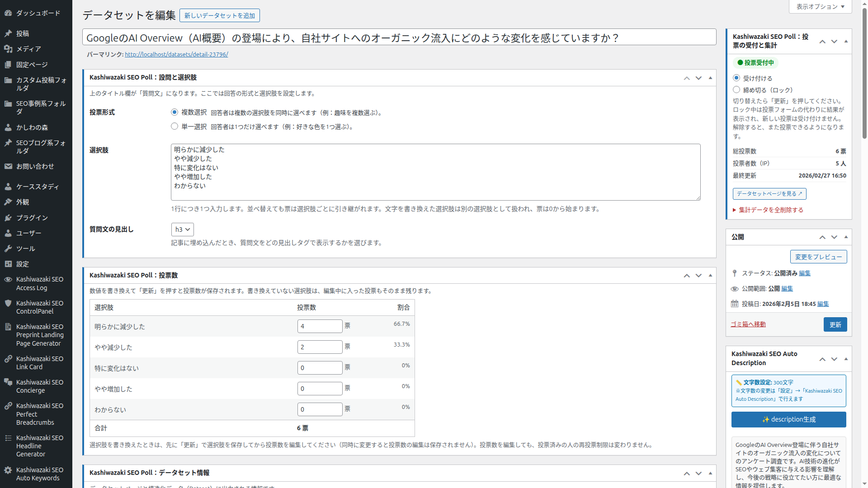Screen dimensions: 868x488
Task: Click 新しいデータセットを追加 button
Action: (x=220, y=15)
